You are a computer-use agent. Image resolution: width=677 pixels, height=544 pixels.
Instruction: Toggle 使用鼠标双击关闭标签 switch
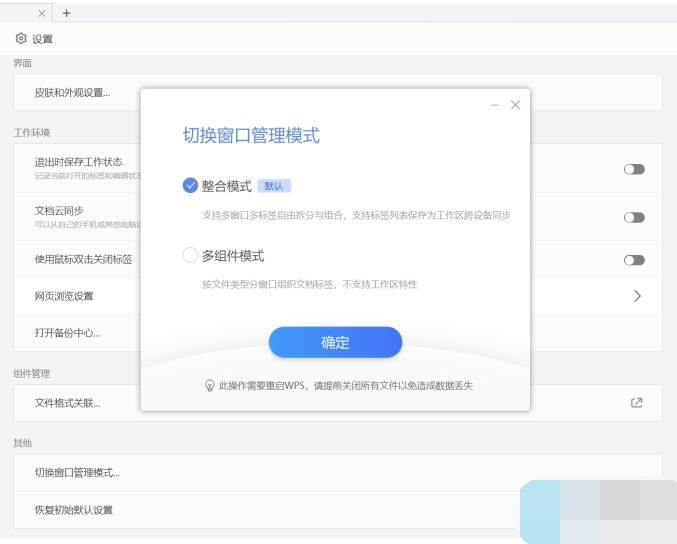click(x=634, y=260)
